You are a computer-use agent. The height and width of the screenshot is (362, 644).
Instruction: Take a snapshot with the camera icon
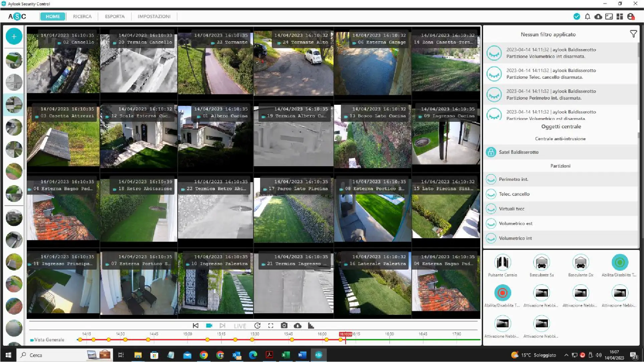pos(284,326)
